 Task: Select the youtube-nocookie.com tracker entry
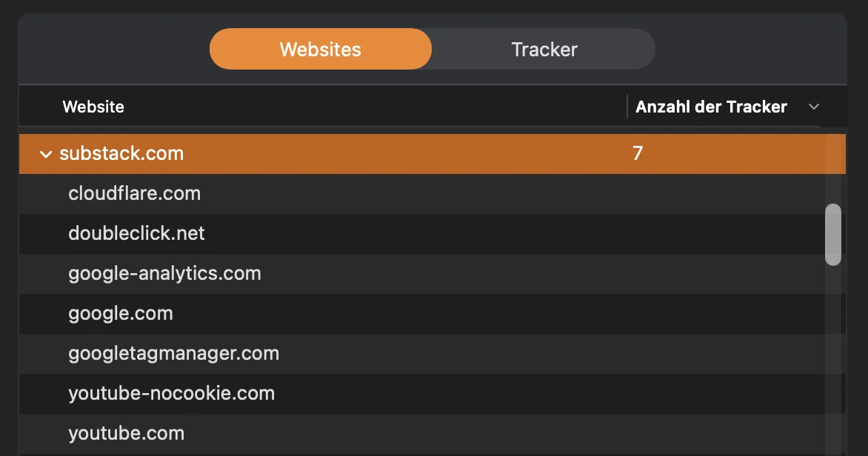(171, 393)
